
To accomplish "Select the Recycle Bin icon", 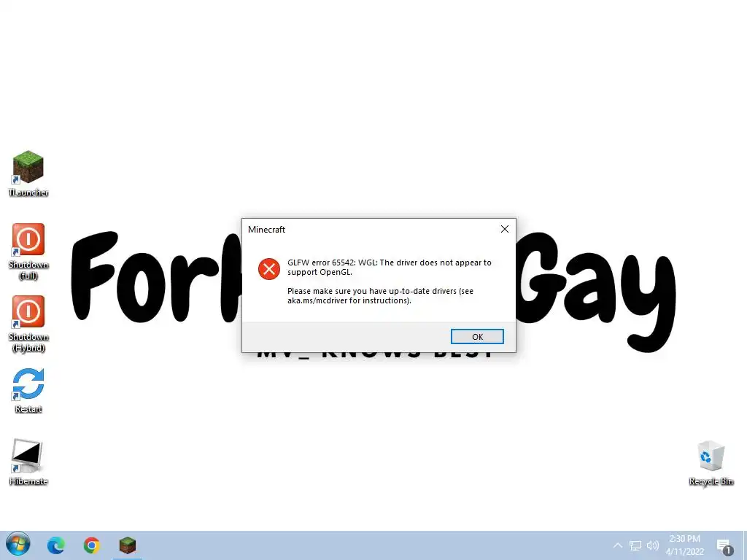I will [x=711, y=463].
